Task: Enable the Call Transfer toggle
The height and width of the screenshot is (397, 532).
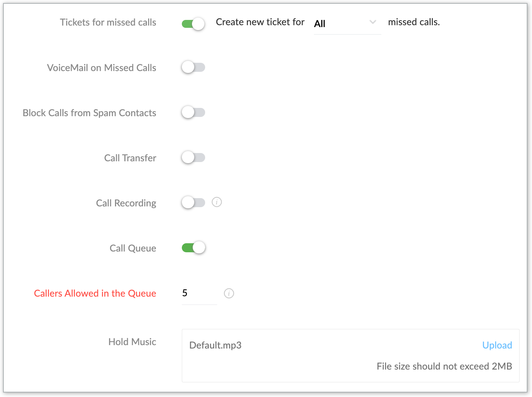Action: point(193,158)
